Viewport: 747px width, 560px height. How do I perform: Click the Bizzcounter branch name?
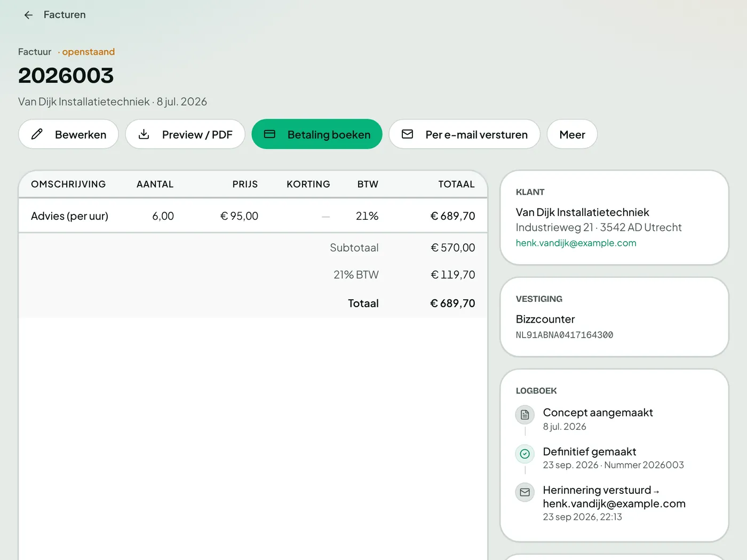(x=545, y=319)
